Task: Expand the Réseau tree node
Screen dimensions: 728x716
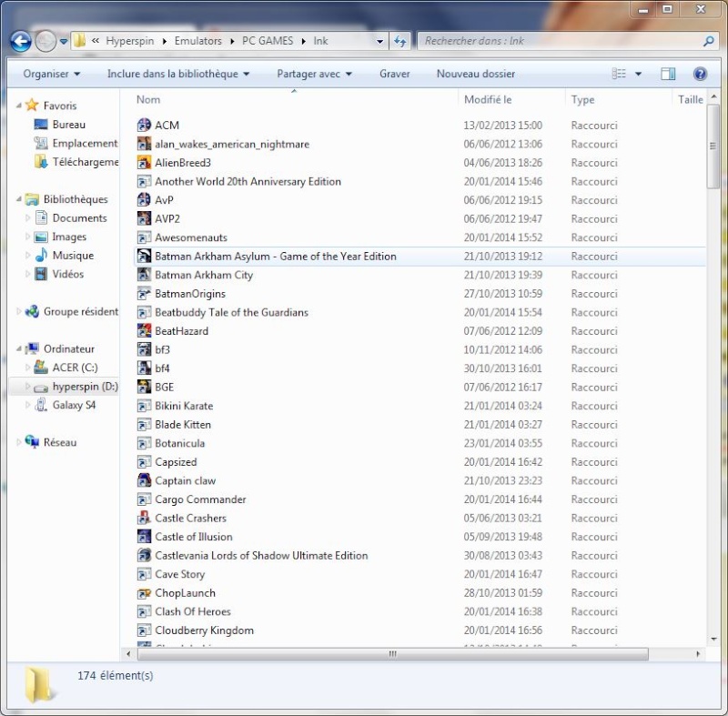Action: (18, 442)
